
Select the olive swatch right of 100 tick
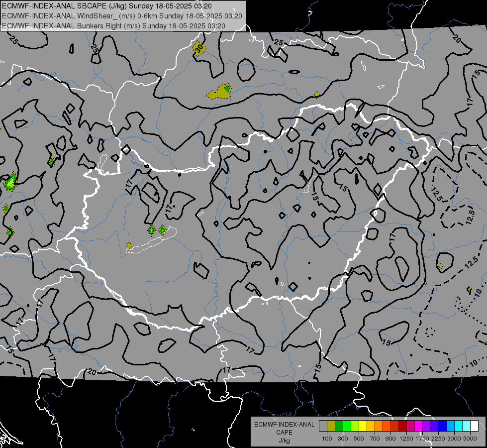pos(331,426)
